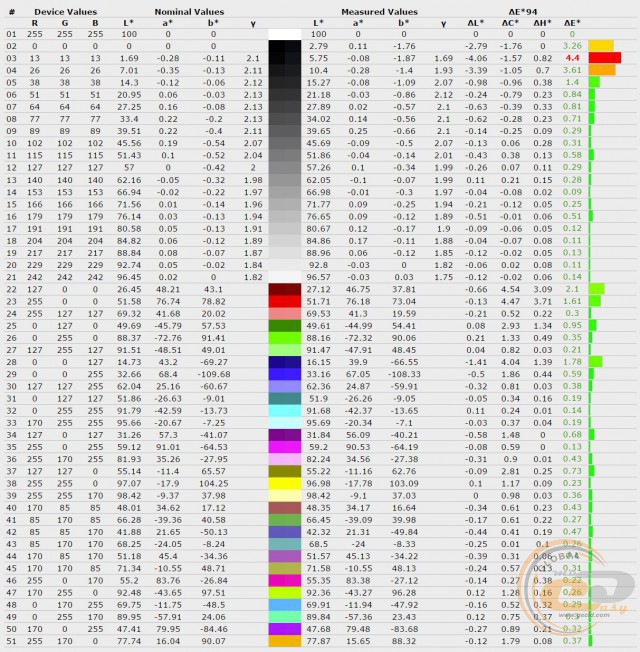Click the green ΔE bar in row 22
This screenshot has height=652, width=640.
pos(597,288)
